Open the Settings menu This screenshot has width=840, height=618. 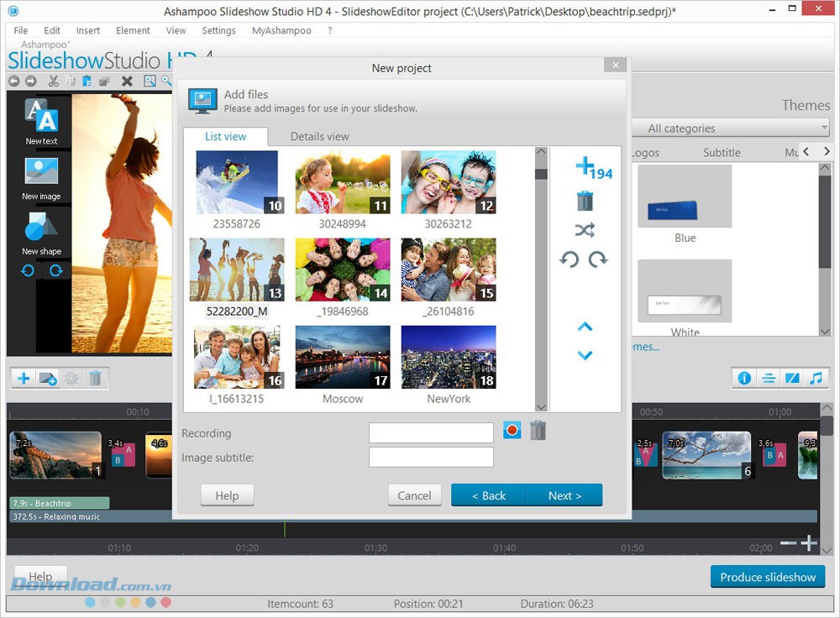point(218,30)
